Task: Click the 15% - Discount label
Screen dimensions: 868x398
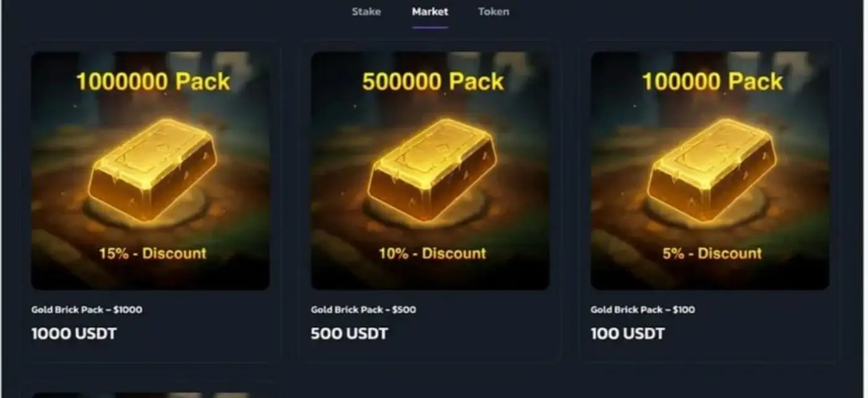Action: tap(153, 253)
